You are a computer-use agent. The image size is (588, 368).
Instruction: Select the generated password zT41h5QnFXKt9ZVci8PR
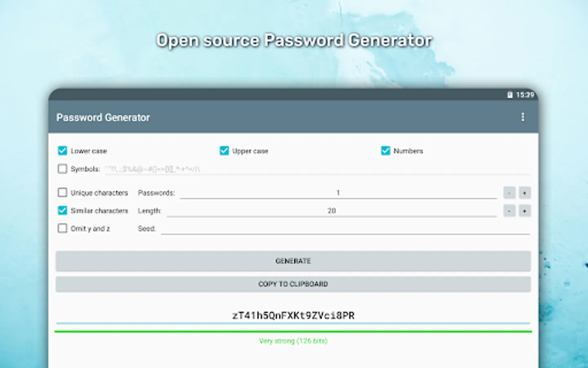[x=293, y=315]
